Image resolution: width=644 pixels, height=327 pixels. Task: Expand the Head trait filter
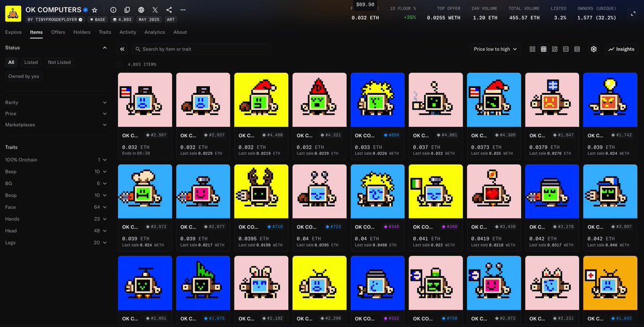point(56,231)
